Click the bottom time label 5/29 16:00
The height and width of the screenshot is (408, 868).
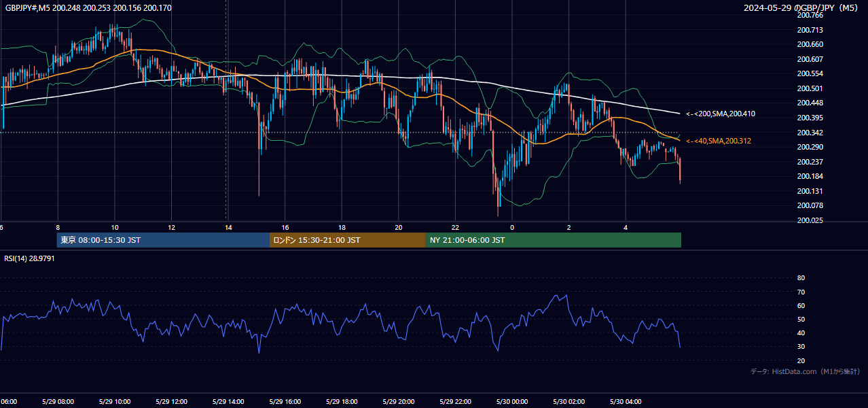[x=285, y=401]
